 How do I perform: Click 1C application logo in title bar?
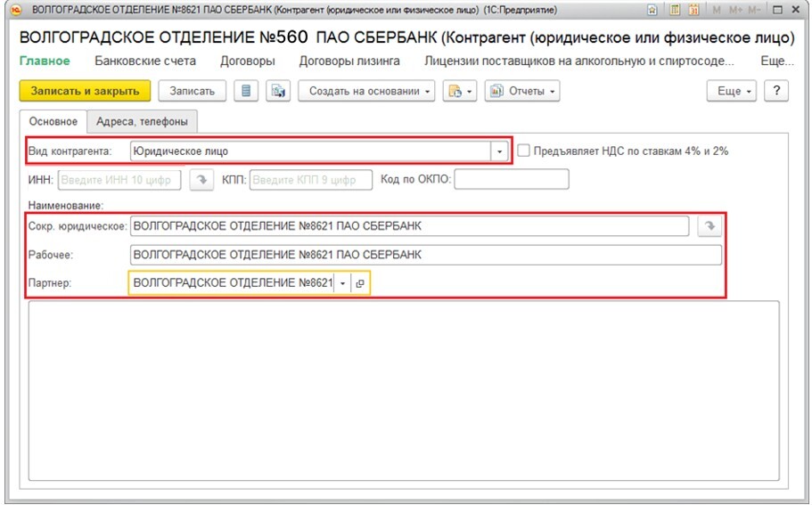pos(15,10)
